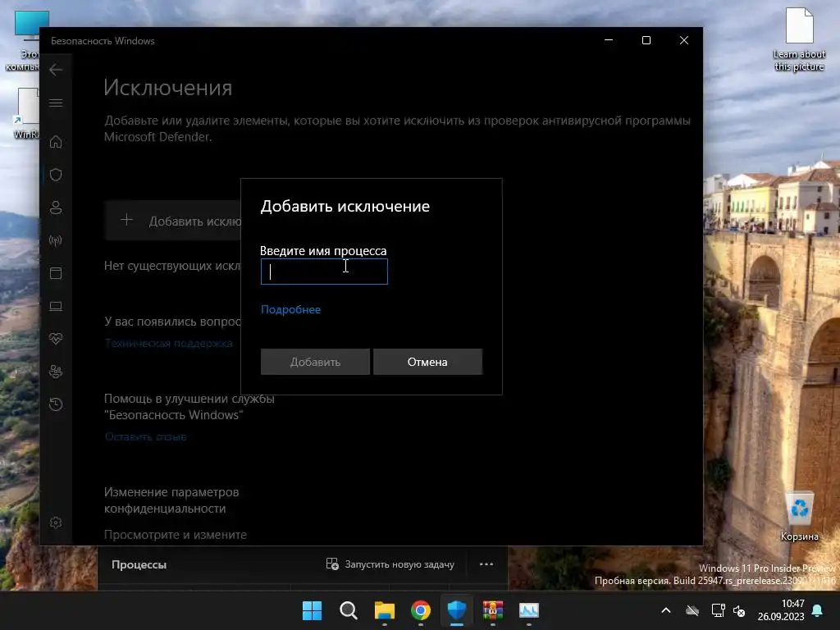The width and height of the screenshot is (840, 630).
Task: Open Task Manager taskbar icon
Action: (x=529, y=610)
